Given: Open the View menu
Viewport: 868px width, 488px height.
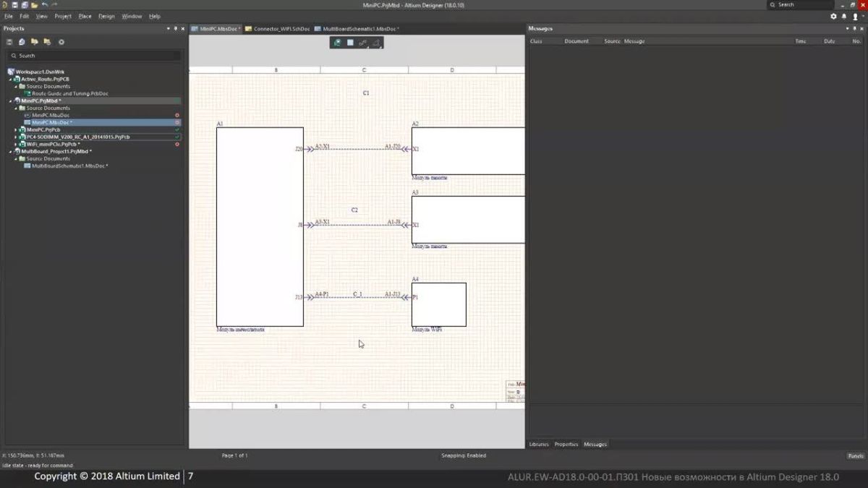Looking at the screenshot, I should click(x=42, y=16).
